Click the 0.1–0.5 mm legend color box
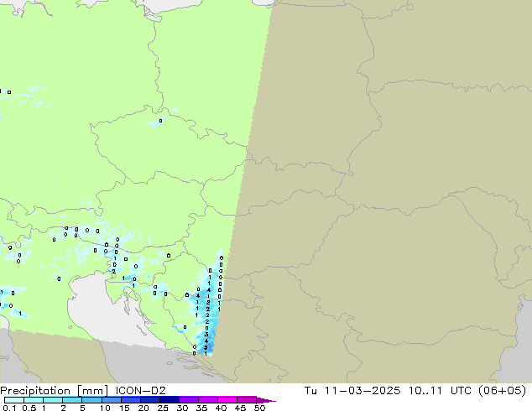Viewport: 532px width, 411px height. coord(14,400)
